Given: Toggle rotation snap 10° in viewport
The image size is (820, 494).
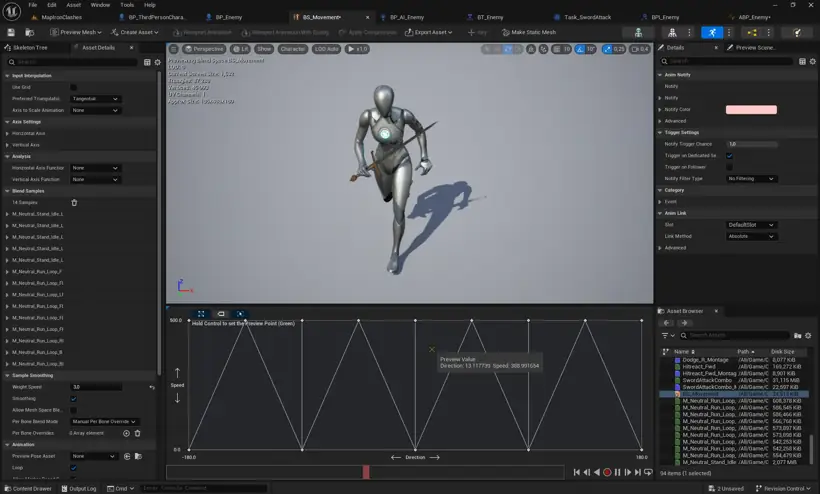Looking at the screenshot, I should pyautogui.click(x=585, y=49).
